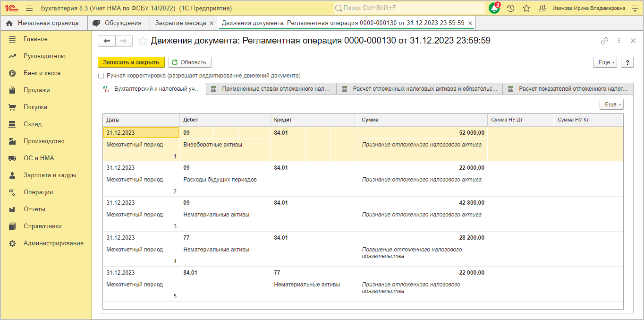Image resolution: width=644 pixels, height=320 pixels.
Task: Enable the Ручная корректировка checkbox
Action: coord(101,76)
